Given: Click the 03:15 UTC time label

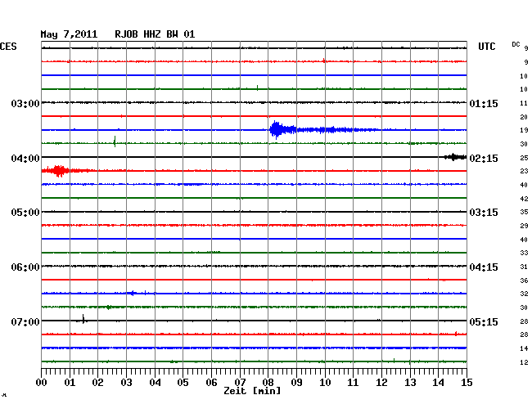Looking at the screenshot, I should click(484, 213).
